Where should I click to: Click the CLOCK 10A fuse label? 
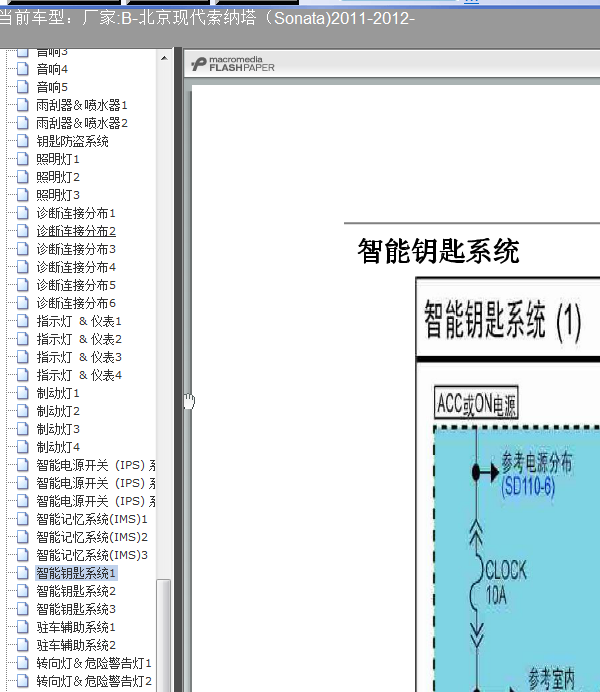(506, 583)
